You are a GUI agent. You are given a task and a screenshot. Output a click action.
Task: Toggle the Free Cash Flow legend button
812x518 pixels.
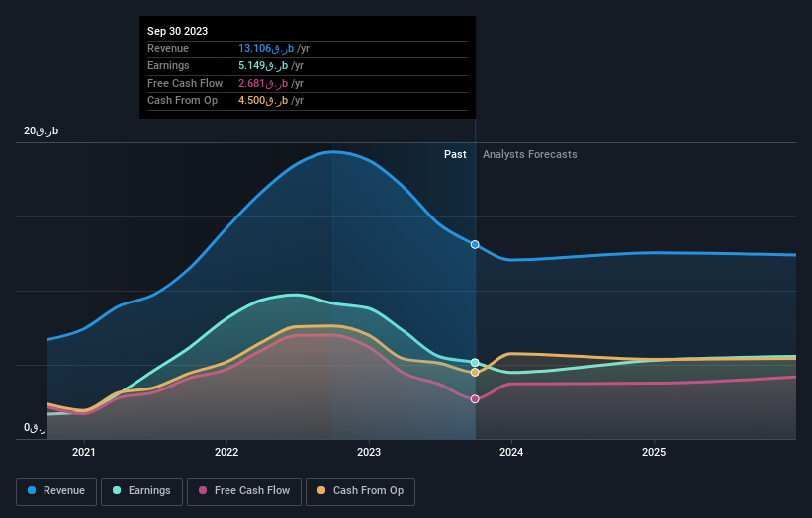point(244,491)
